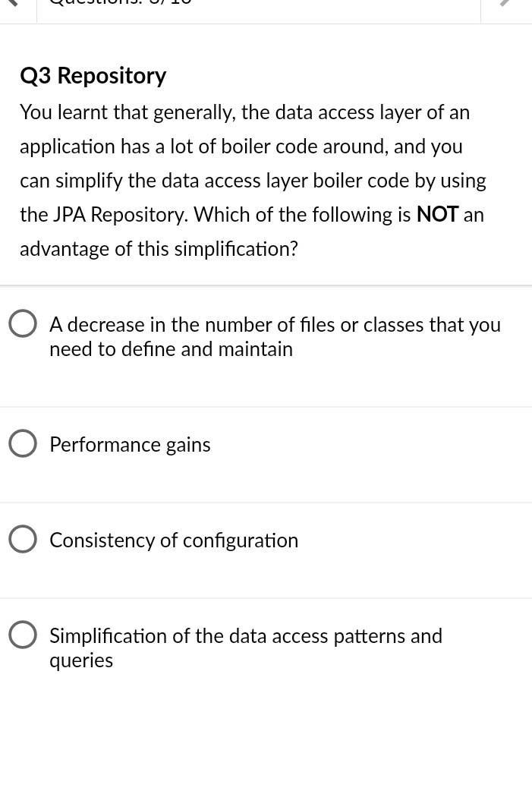Click the 'Consistency of configuration' answer text
This screenshot has width=532, height=791.
[174, 539]
